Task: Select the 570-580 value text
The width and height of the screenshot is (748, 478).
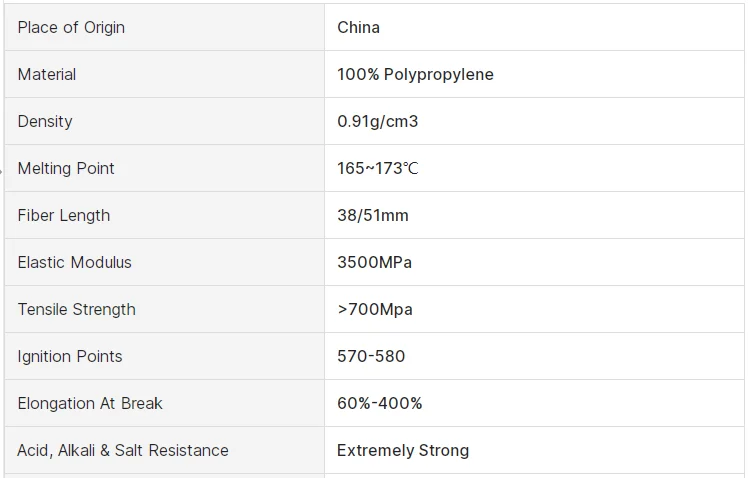Action: click(371, 356)
